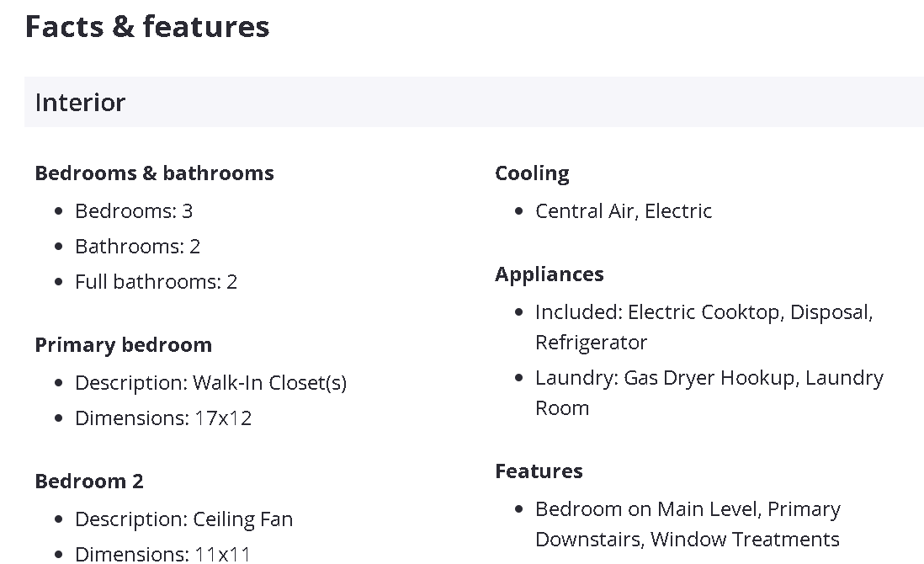Click the Dimensions: 17x12 entry
This screenshot has width=924, height=564.
pos(163,418)
